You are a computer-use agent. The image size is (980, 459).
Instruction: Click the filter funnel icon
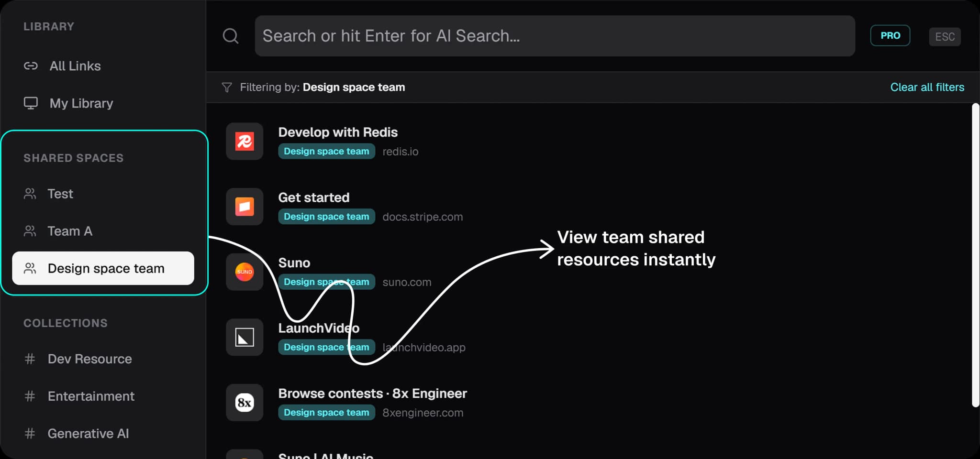[x=227, y=87]
